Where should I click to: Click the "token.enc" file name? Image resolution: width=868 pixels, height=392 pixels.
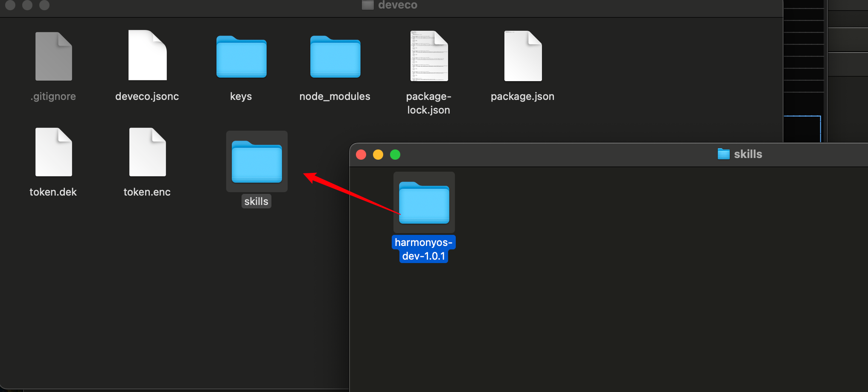[x=147, y=192]
